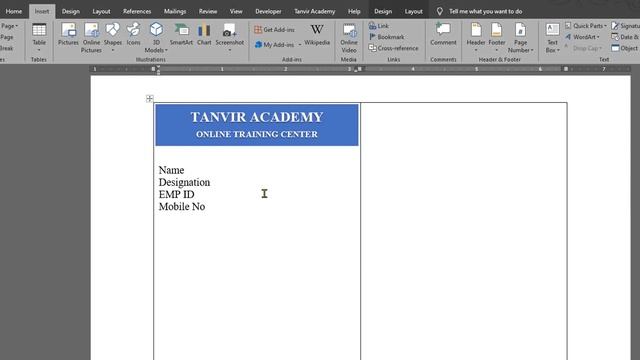Click Get Add-ins
Viewport: 640px width, 360px height.
(x=274, y=30)
